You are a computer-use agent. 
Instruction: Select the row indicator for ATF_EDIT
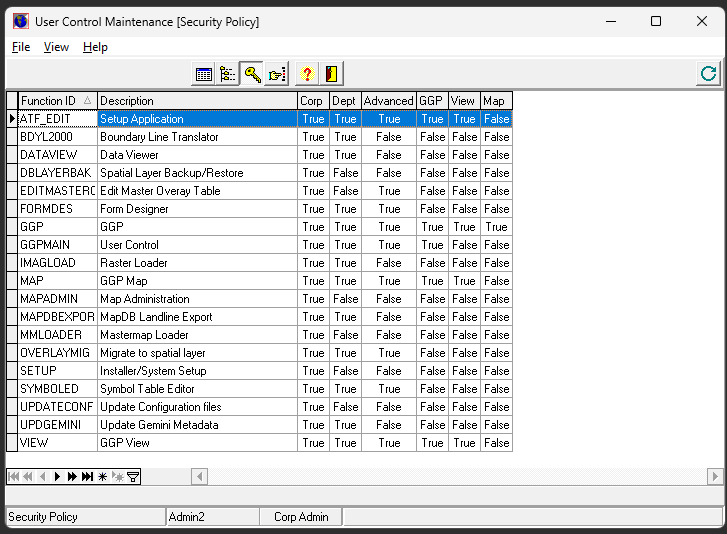point(12,119)
